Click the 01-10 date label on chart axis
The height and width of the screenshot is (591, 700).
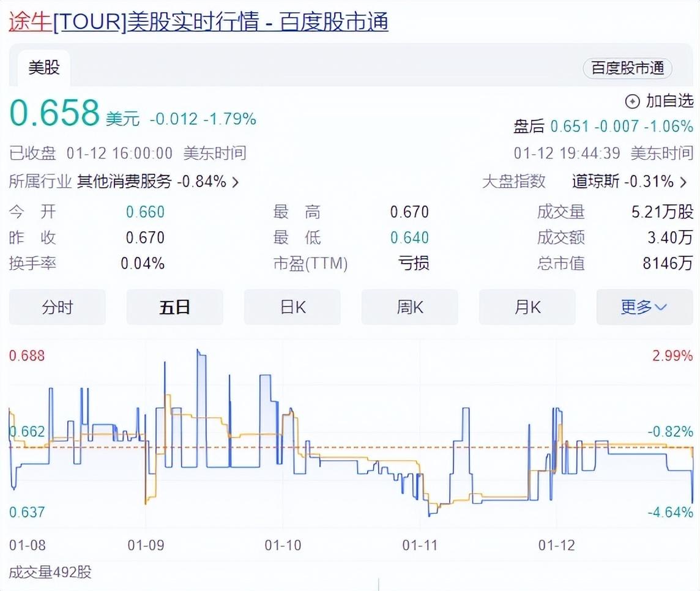283,545
